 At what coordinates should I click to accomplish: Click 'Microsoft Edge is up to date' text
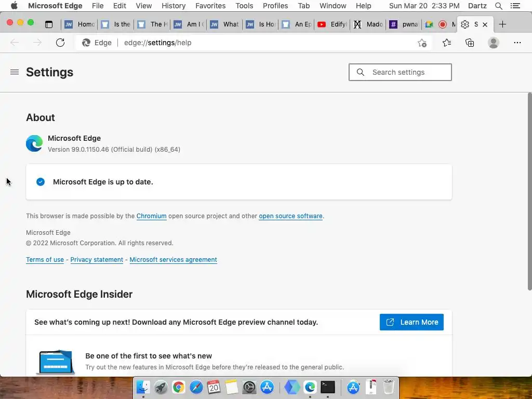point(103,182)
